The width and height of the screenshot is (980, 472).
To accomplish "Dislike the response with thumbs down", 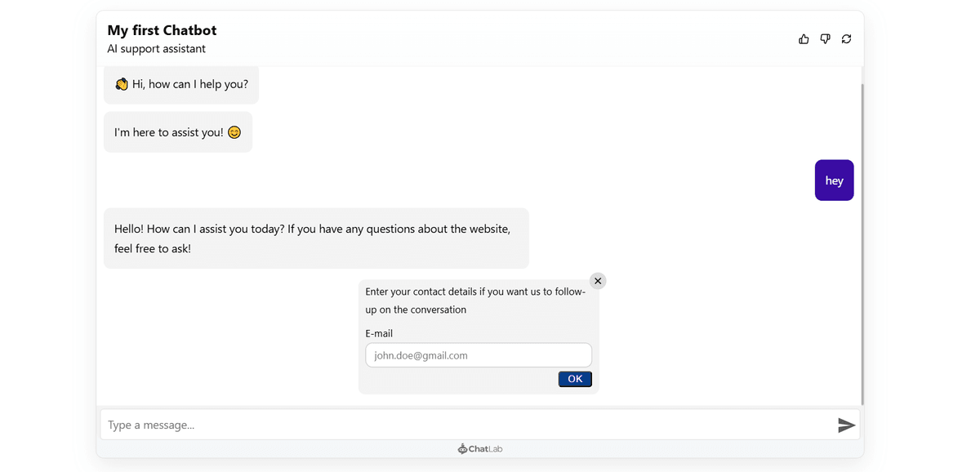I will point(825,38).
